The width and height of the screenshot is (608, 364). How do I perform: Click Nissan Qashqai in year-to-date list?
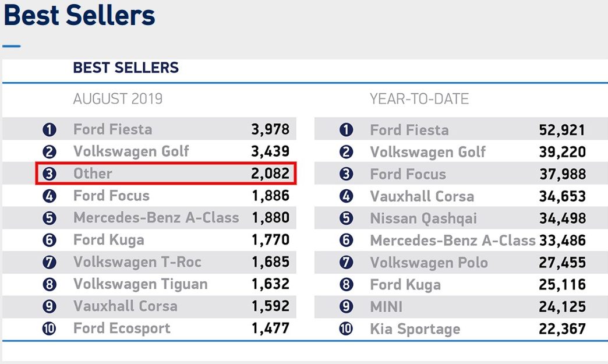[423, 218]
